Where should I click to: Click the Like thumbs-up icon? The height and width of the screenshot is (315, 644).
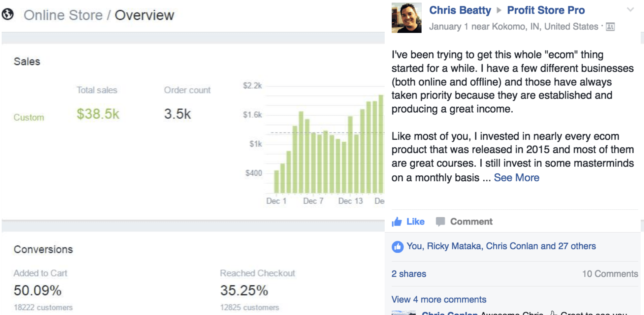pos(397,222)
